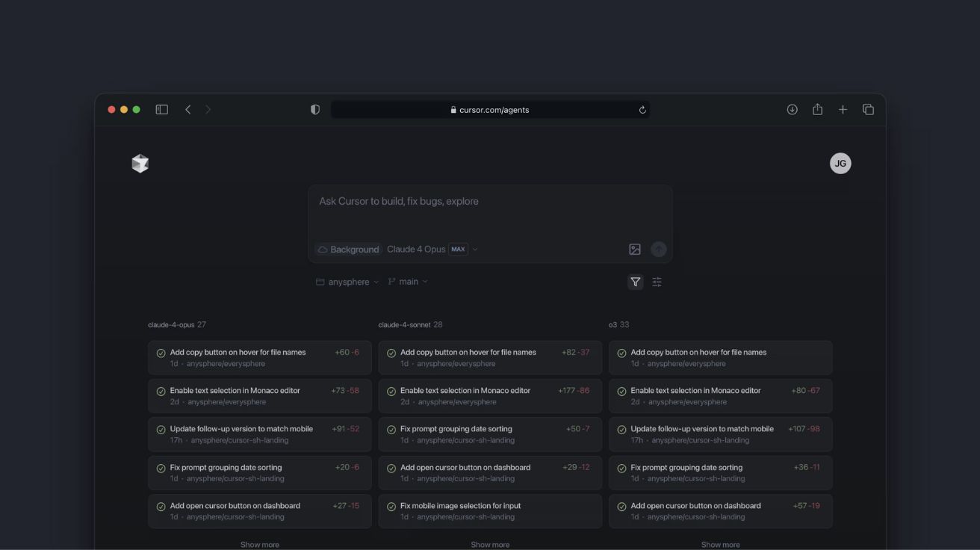Click the claude-4-opus 27 column heading
The height and width of the screenshot is (550, 980).
177,325
